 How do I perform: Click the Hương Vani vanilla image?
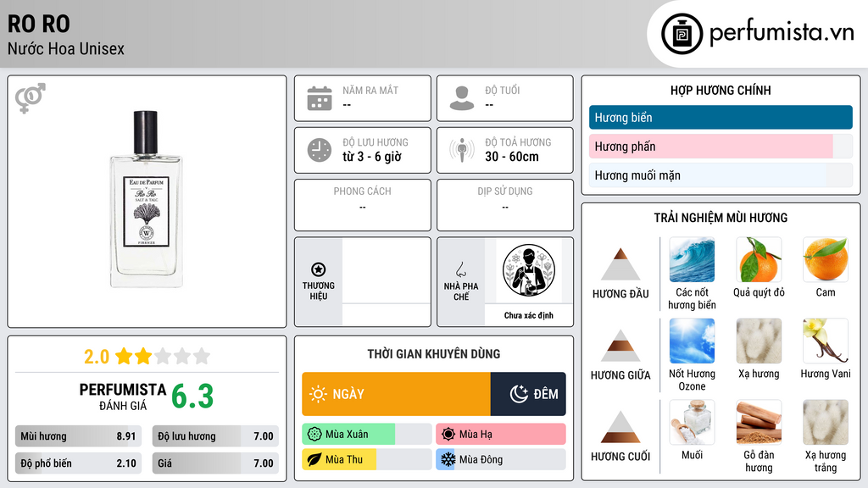[826, 341]
